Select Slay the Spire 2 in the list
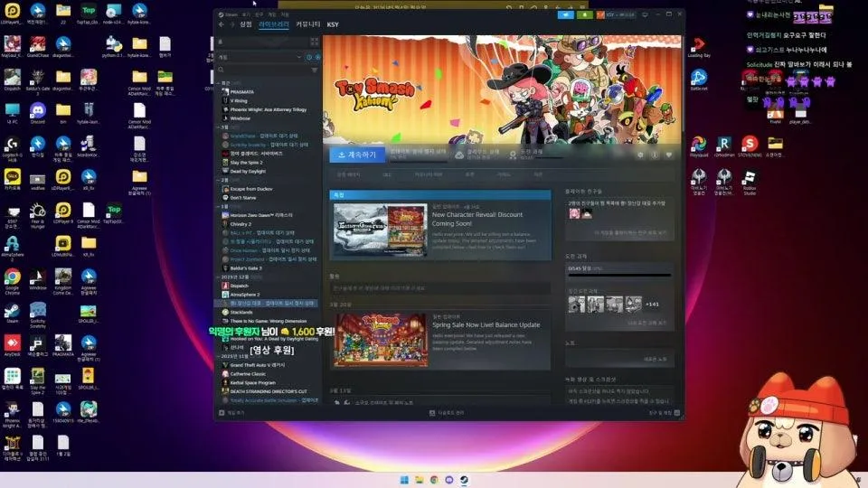The width and height of the screenshot is (868, 488). pos(246,163)
